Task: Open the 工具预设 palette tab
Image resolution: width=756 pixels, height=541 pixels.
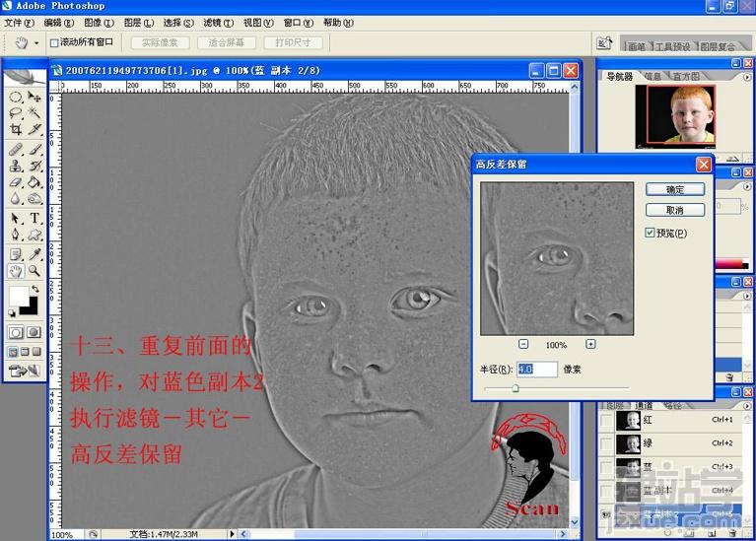Action: [x=672, y=46]
